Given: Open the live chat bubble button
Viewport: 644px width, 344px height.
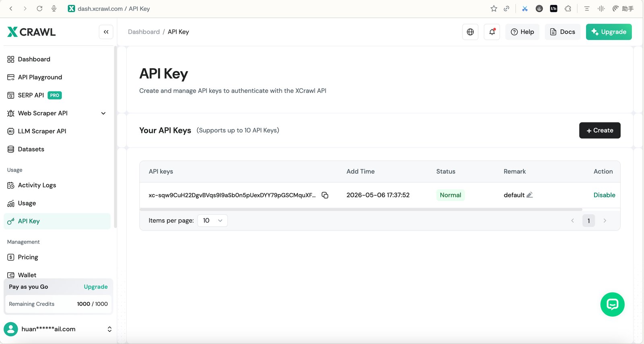Looking at the screenshot, I should 612,305.
